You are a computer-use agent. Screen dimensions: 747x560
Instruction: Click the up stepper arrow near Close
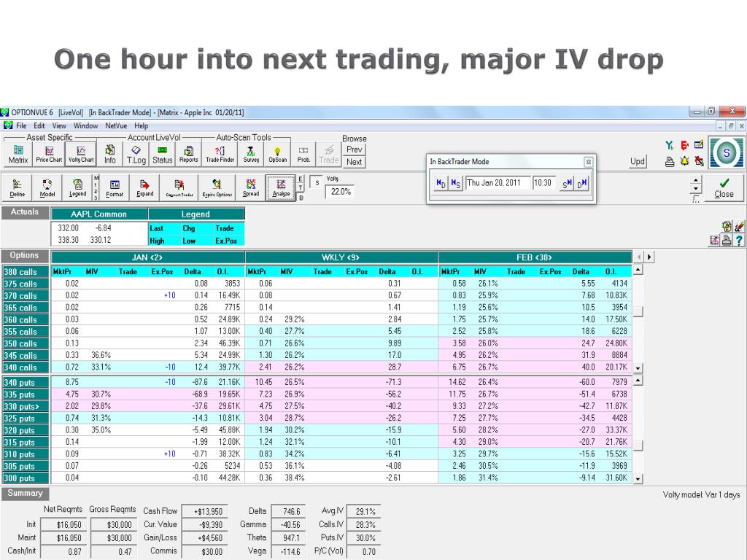click(x=696, y=181)
